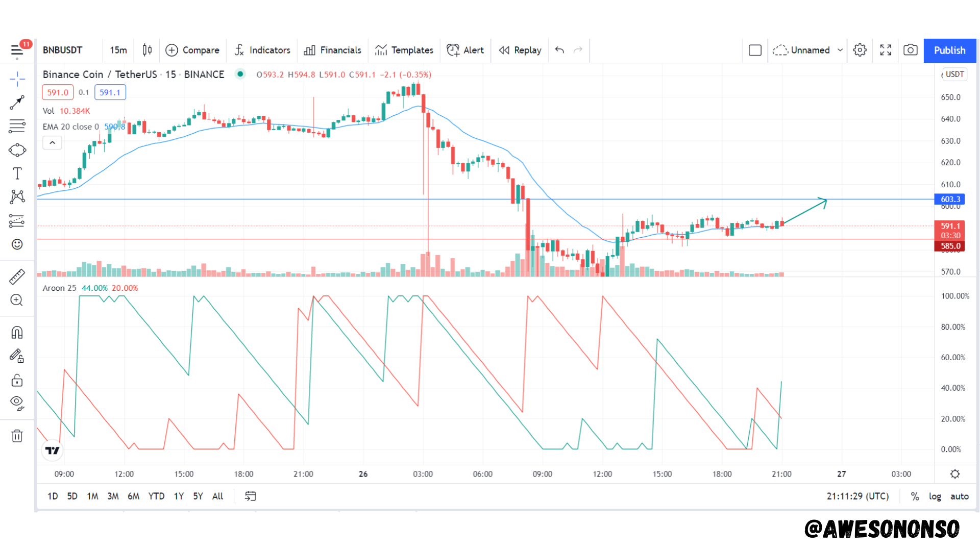Click the Vol 10.384K volume legend

pos(66,111)
